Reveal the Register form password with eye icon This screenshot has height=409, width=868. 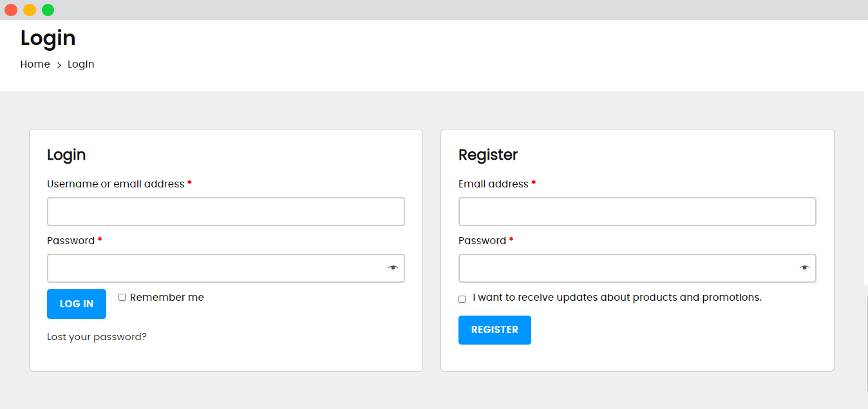coord(804,268)
